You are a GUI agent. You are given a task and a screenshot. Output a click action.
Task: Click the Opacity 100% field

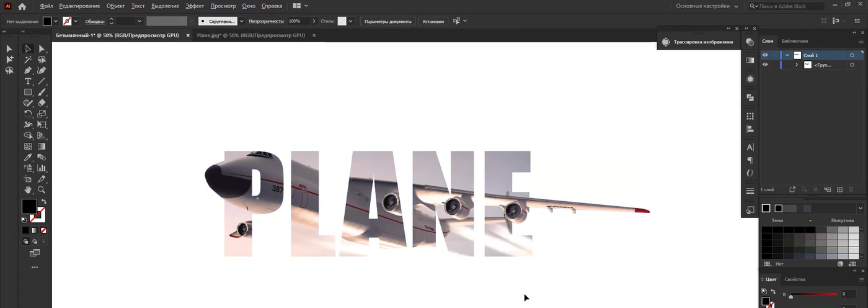click(x=298, y=21)
